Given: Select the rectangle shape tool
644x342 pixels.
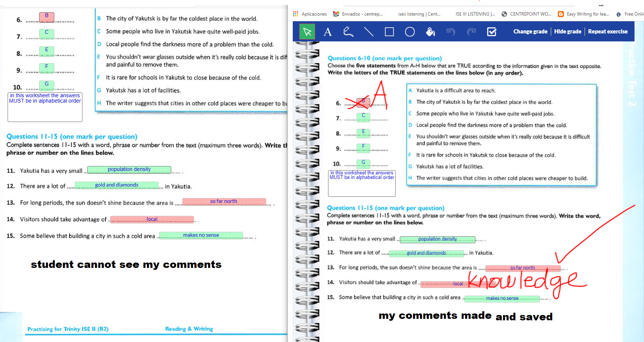Looking at the screenshot, I should pyautogui.click(x=389, y=32).
